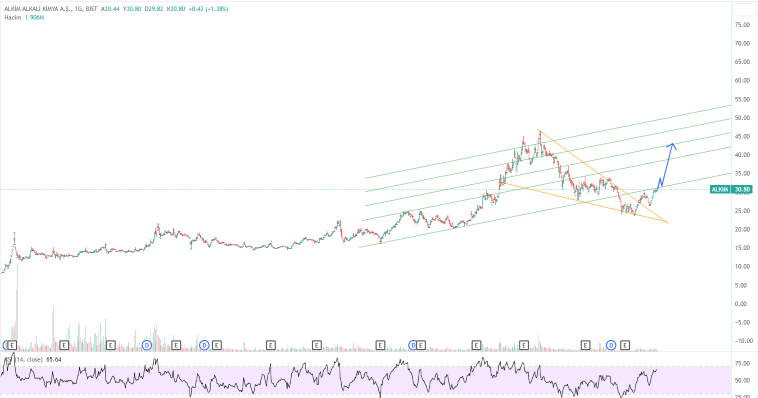Click the 20.00 price axis label

(742, 229)
